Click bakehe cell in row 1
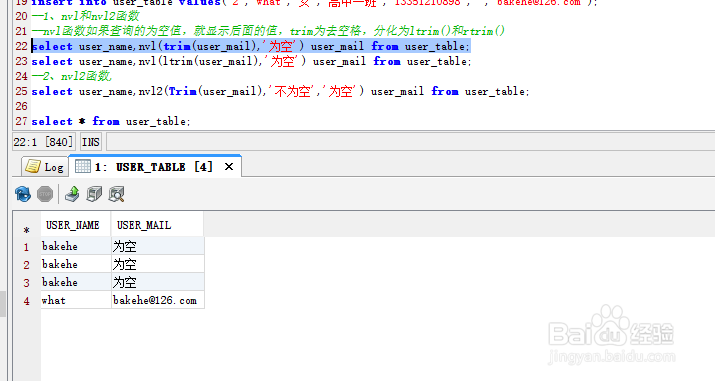The width and height of the screenshot is (715, 381). [76, 246]
